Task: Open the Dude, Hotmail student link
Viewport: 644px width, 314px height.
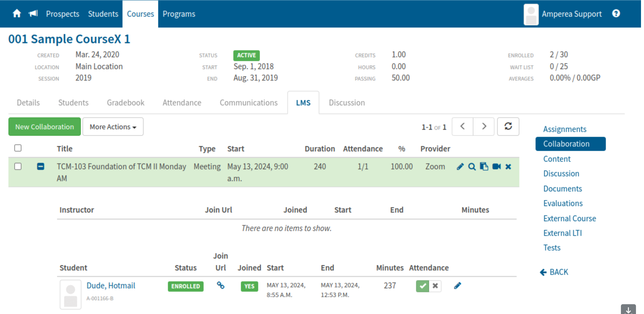Action: tap(111, 285)
